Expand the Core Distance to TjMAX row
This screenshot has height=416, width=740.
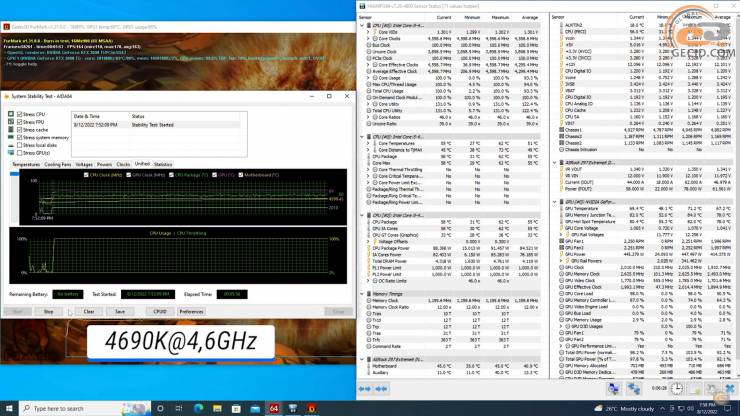[x=368, y=150]
